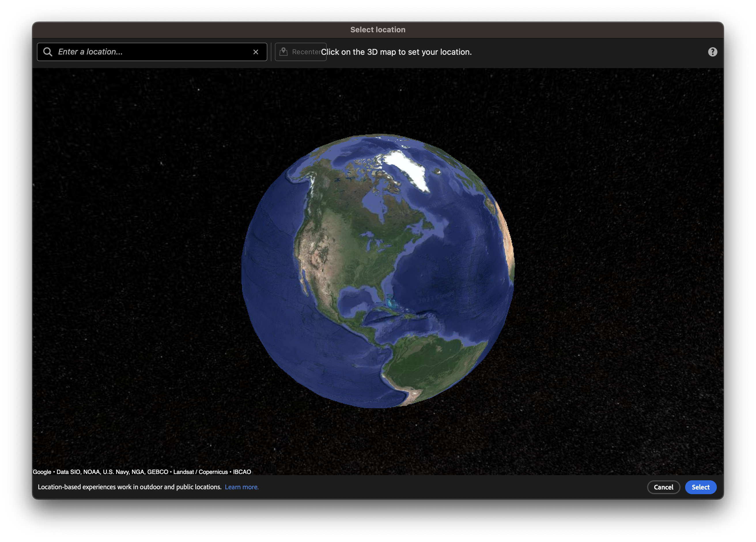Click the search magnifying glass icon
This screenshot has width=756, height=542.
click(48, 52)
